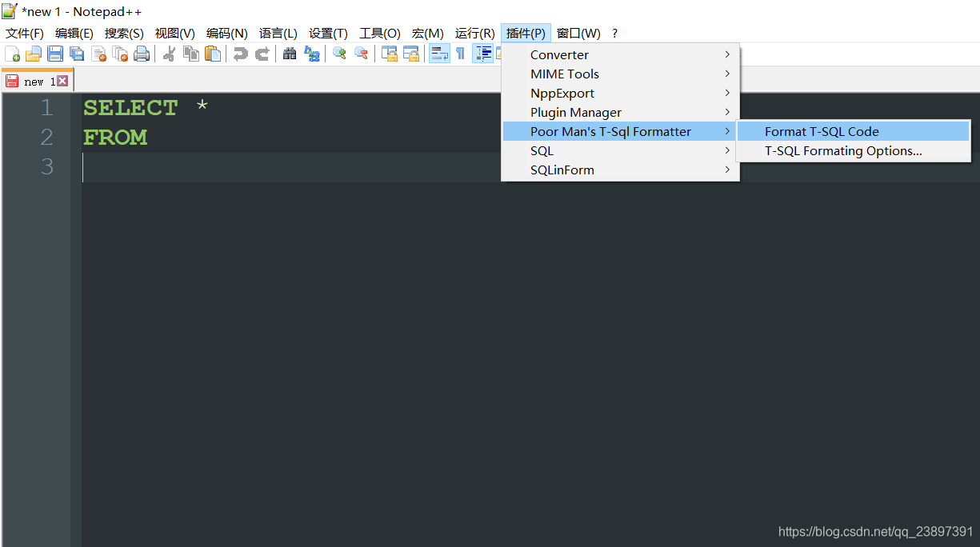Open the 文件(F) menu
Screen dimensions: 980x547
[x=25, y=34]
